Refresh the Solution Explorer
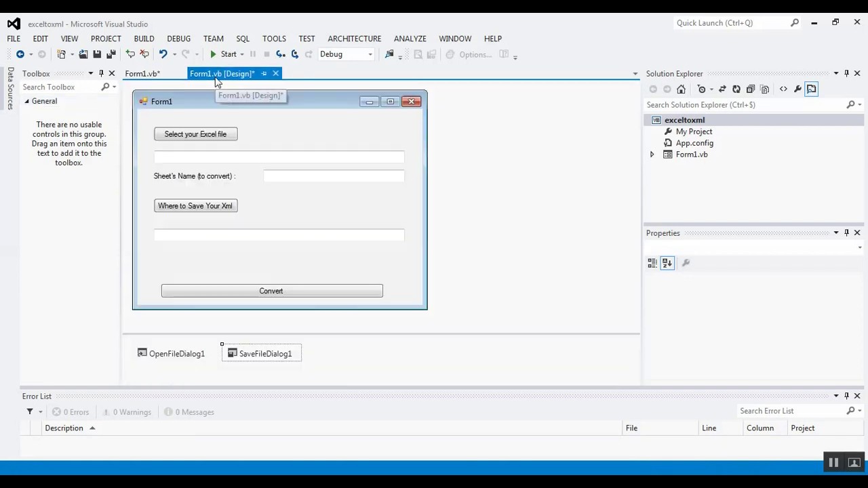Viewport: 868px width, 488px height. point(736,89)
